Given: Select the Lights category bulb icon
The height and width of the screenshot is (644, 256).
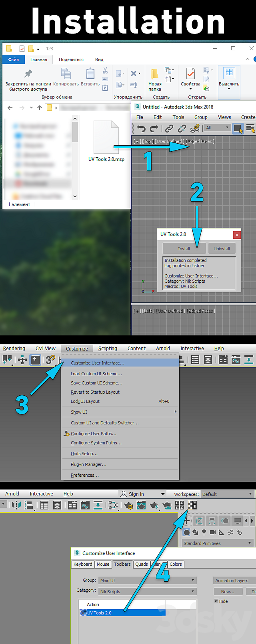Looking at the screenshot, I should (204, 532).
